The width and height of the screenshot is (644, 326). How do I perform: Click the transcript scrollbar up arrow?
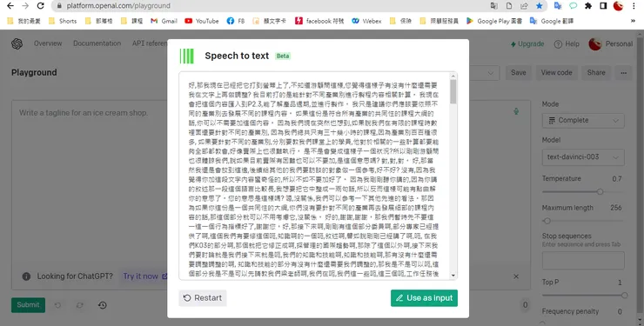453,77
